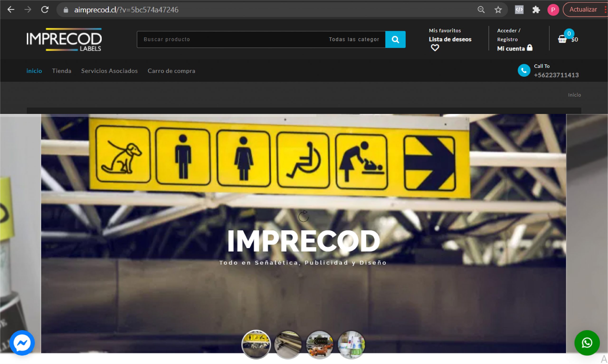This screenshot has width=608, height=364.
Task: Select the yellow signage slide thumbnail
Action: point(256,344)
